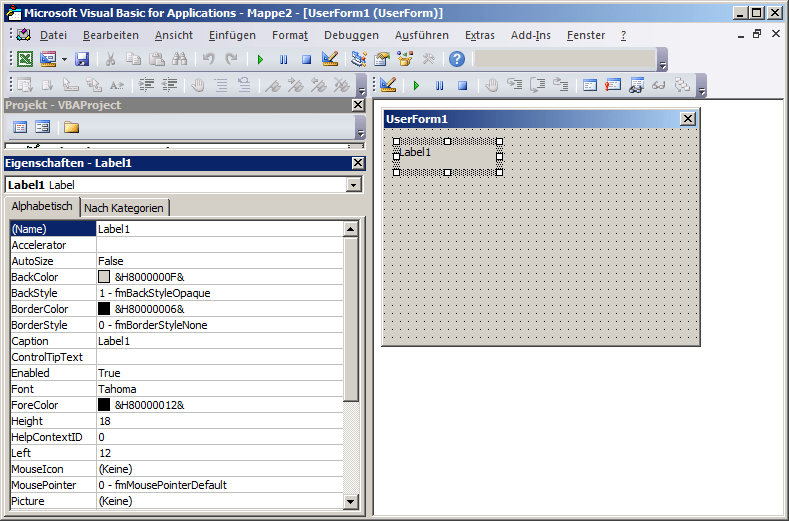Click the Quick Watch glasses icon
Image resolution: width=789 pixels, height=521 pixels.
[x=659, y=85]
